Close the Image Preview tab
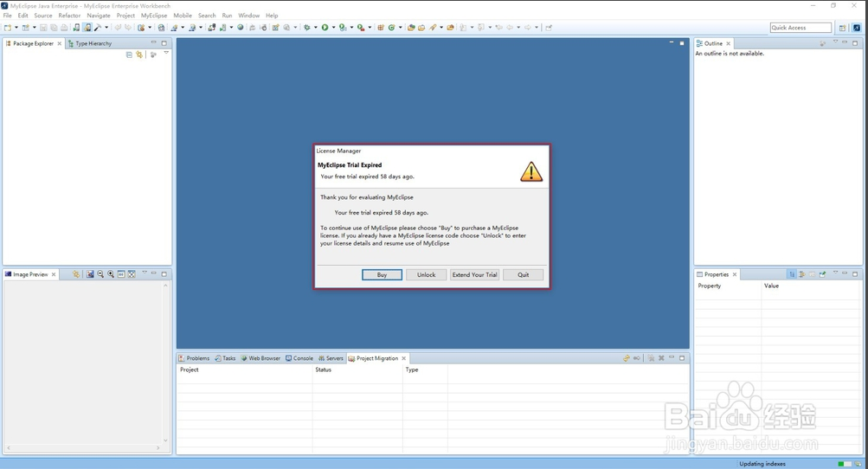Viewport: 868px width, 469px height. [x=54, y=274]
